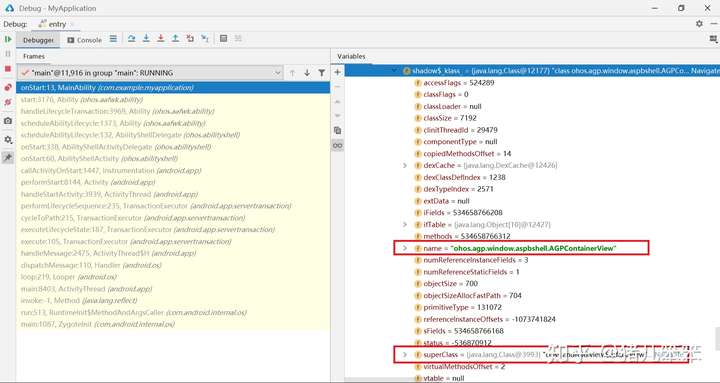Screen dimensions: 720x383
Task: Toggle Mute Breakpoints in the debug sidebar
Action: 8,102
